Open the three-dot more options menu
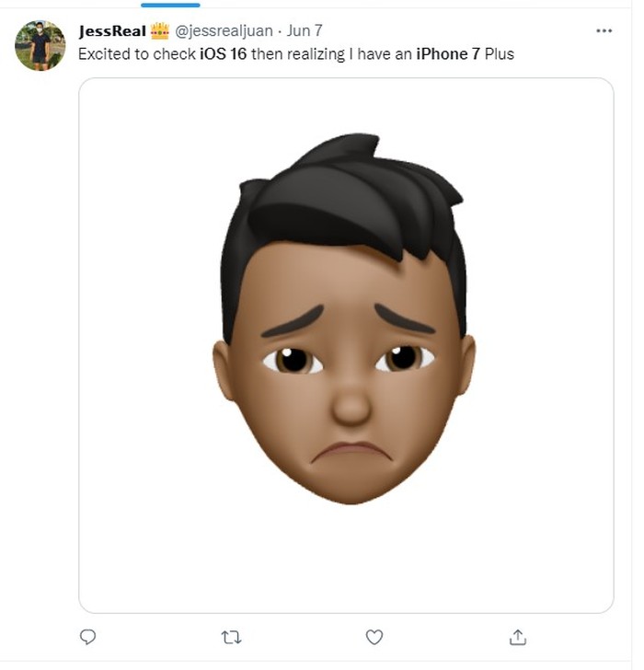644x670 pixels. click(x=604, y=30)
